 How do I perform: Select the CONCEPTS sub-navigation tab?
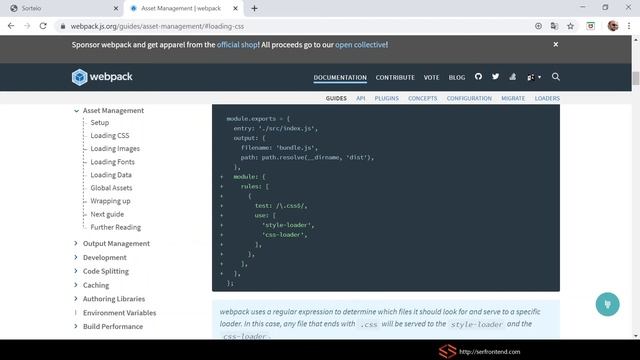(x=422, y=98)
